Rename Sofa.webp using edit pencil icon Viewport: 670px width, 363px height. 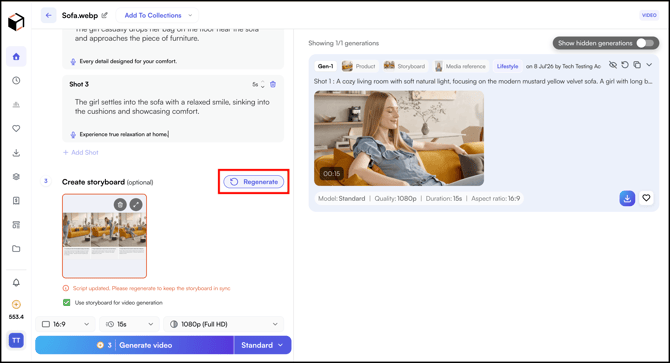point(105,15)
